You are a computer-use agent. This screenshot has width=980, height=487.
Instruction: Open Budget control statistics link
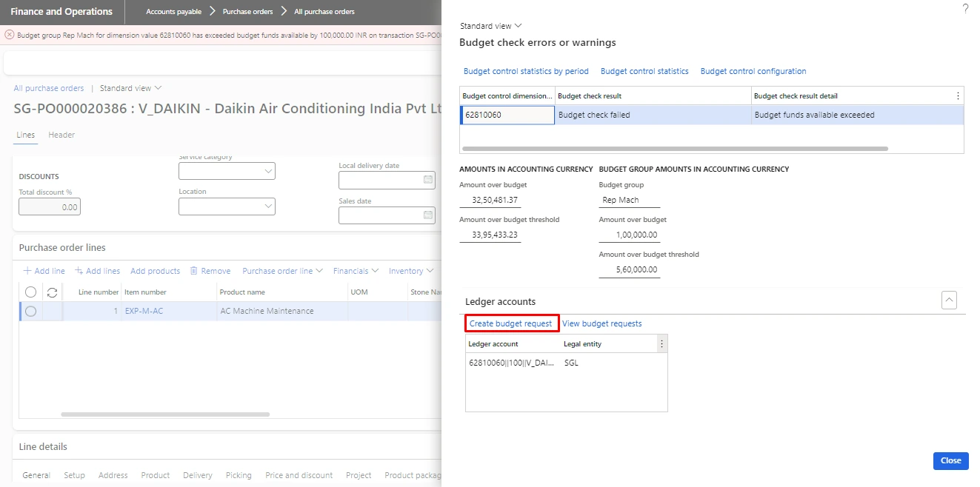[x=644, y=71]
